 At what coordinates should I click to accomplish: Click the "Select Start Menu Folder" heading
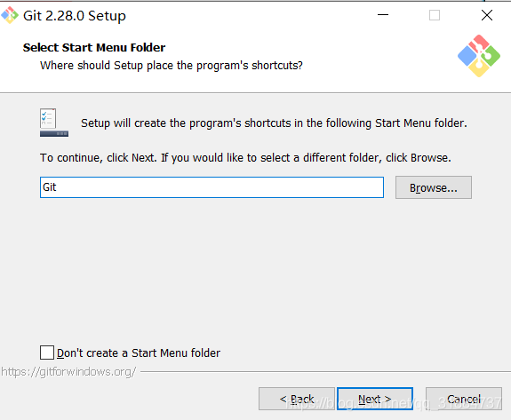(x=94, y=48)
